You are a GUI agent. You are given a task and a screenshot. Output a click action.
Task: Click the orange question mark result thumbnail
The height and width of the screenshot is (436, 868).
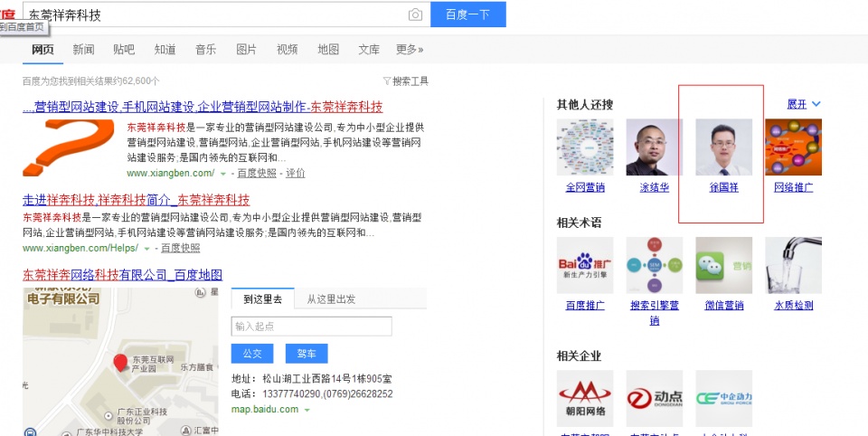[68, 148]
